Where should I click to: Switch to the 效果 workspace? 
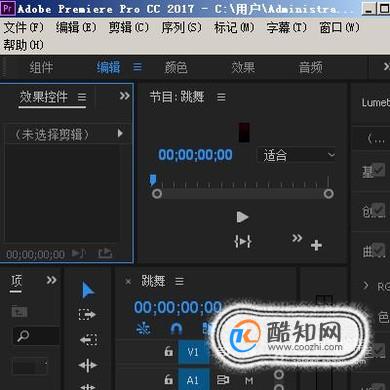tap(243, 67)
